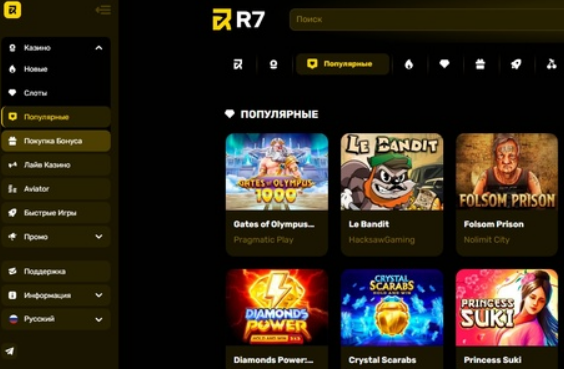Select the casino chip icon tab in the category bar

click(273, 64)
